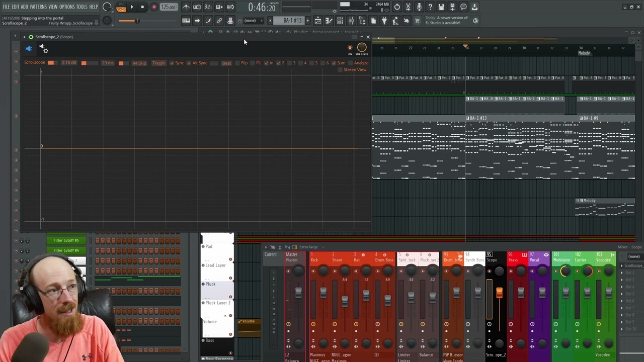Click the Scrollscope_2 plugin gear icon
This screenshot has width=644, height=362.
[x=31, y=37]
